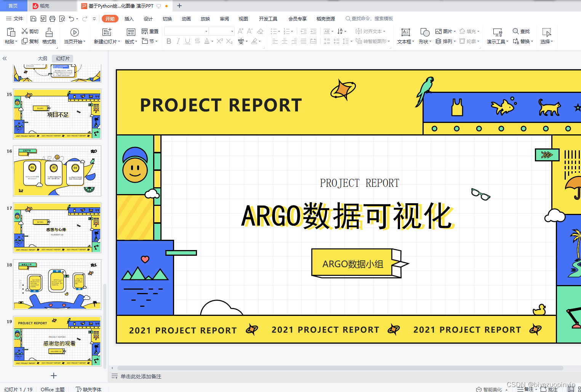Decrease font size with A- icon
This screenshot has width=581, height=392.
pos(250,31)
